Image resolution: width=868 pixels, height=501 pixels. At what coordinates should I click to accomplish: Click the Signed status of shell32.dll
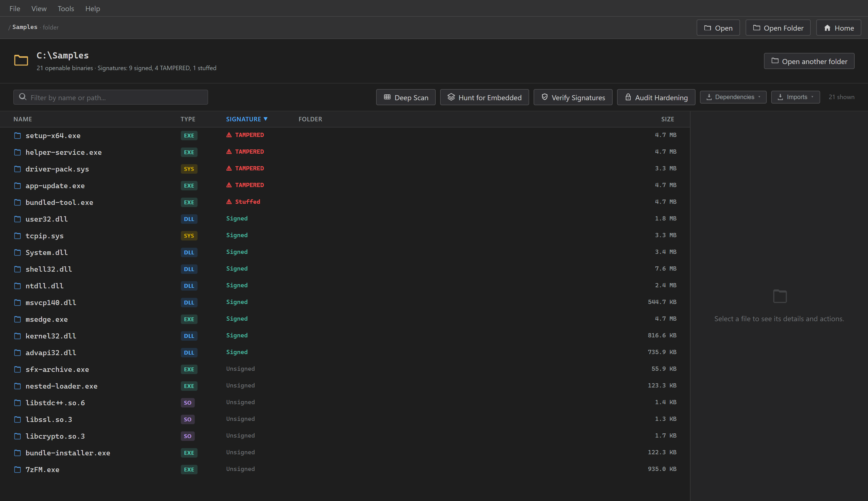pyautogui.click(x=237, y=269)
